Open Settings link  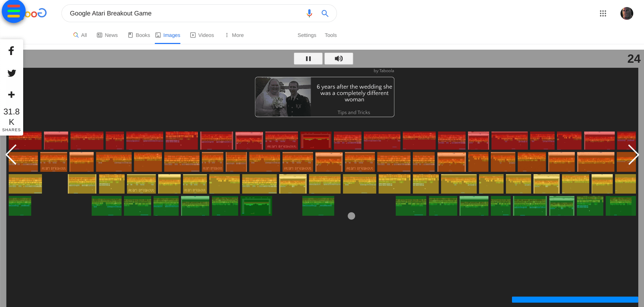pos(307,35)
